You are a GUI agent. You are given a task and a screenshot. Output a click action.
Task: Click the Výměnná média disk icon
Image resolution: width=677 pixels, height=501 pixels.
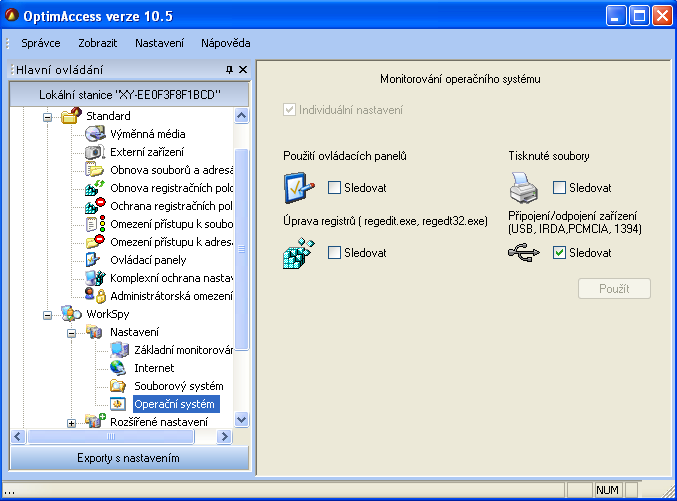tap(95, 134)
